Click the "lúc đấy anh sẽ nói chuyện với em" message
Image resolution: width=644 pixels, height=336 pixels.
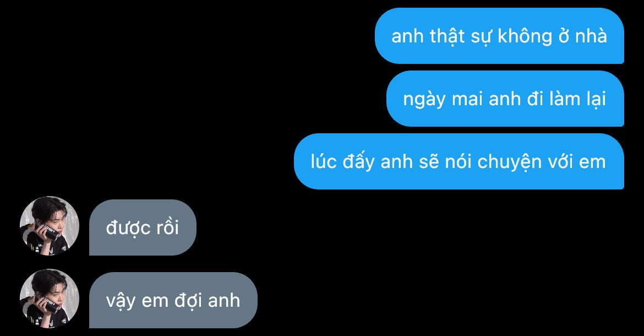[x=459, y=161]
